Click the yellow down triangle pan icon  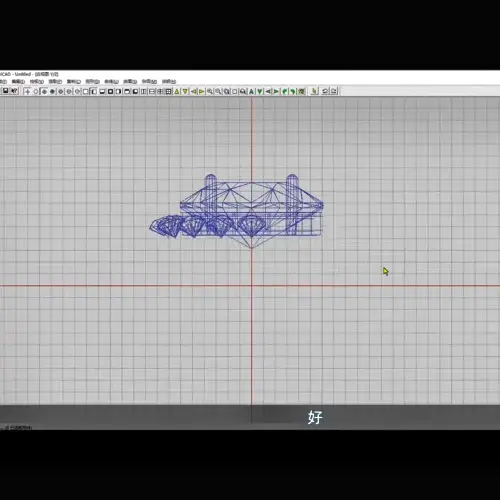click(185, 91)
